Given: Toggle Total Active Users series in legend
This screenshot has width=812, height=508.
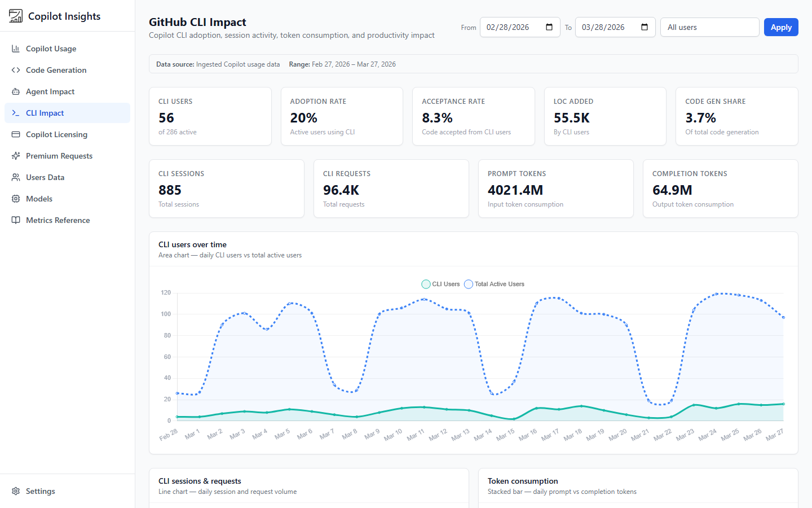Looking at the screenshot, I should click(x=495, y=284).
